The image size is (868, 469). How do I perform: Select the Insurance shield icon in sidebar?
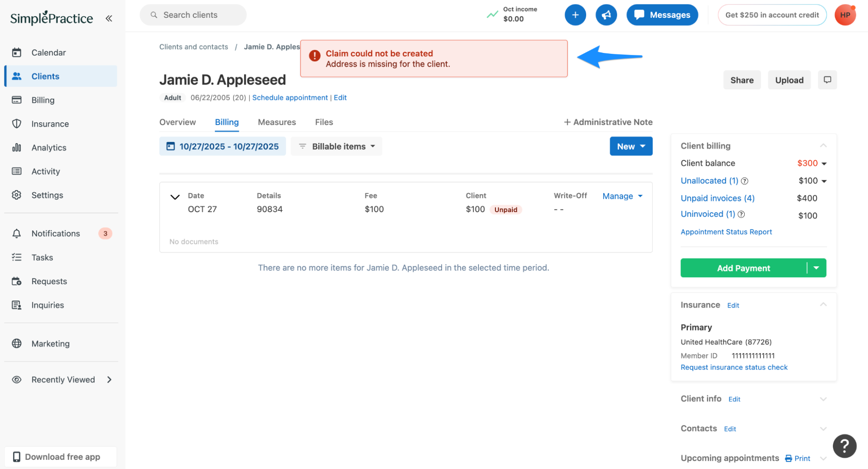17,124
